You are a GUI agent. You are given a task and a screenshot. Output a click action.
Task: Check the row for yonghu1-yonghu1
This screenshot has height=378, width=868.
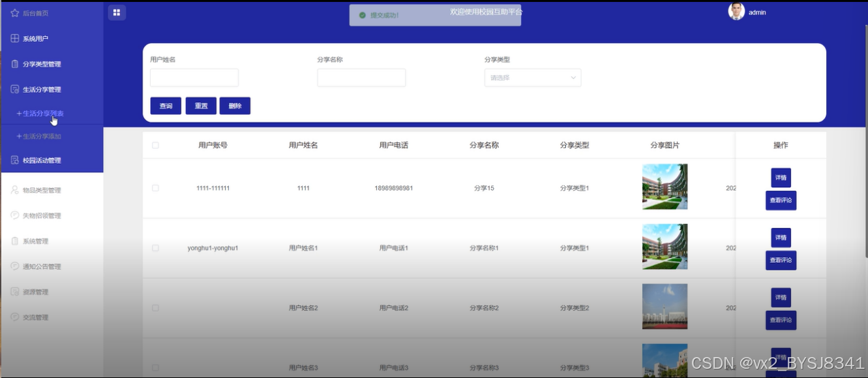pyautogui.click(x=155, y=248)
